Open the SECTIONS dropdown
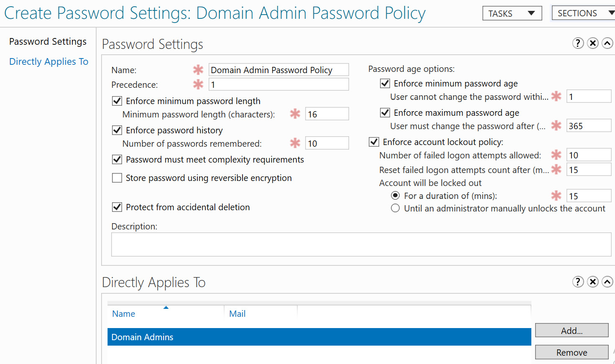 tap(584, 13)
